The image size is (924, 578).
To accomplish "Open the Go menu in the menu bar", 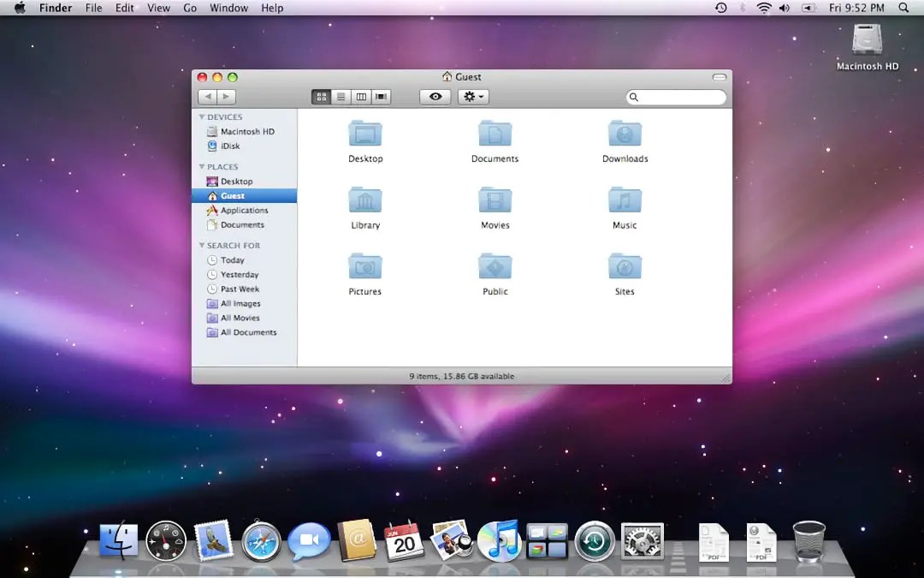I will pos(190,8).
